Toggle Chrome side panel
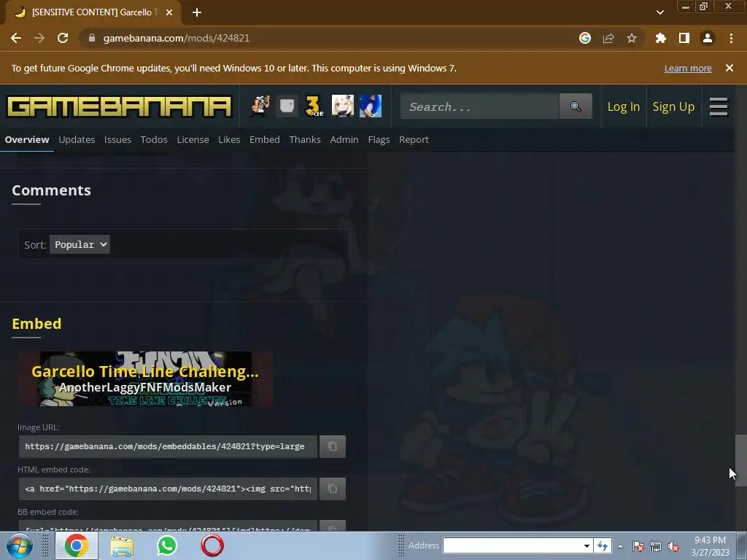This screenshot has width=747, height=560. tap(684, 38)
